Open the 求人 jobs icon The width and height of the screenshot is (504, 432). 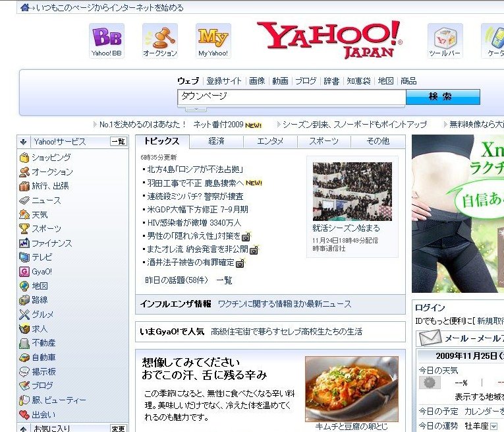(24, 328)
